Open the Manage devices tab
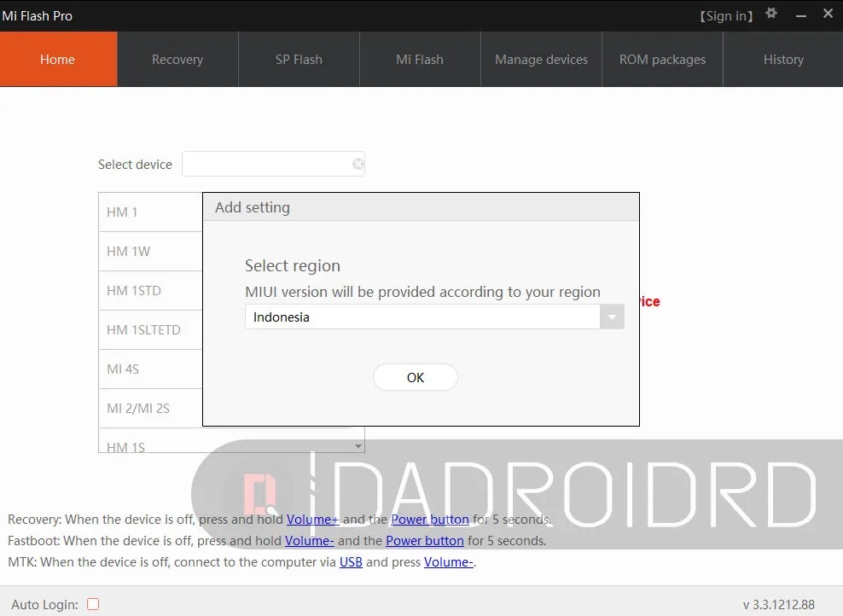Image resolution: width=843 pixels, height=616 pixels. (541, 59)
